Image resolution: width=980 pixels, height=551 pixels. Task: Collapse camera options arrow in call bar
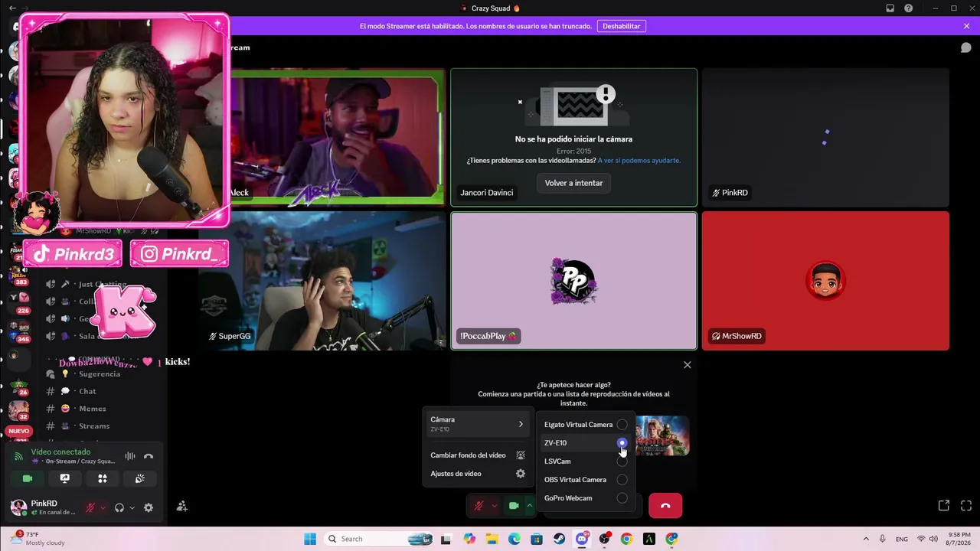click(x=529, y=506)
